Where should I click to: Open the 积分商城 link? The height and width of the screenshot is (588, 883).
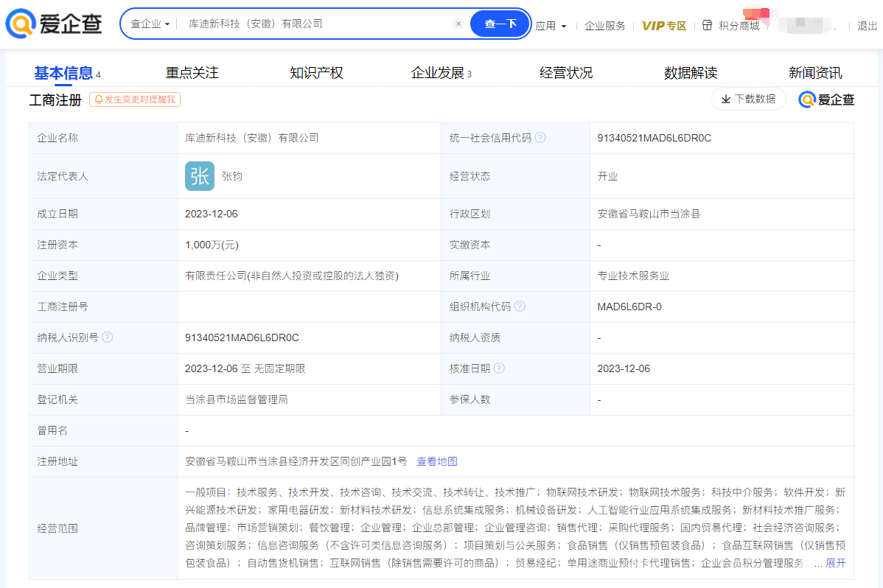click(739, 26)
